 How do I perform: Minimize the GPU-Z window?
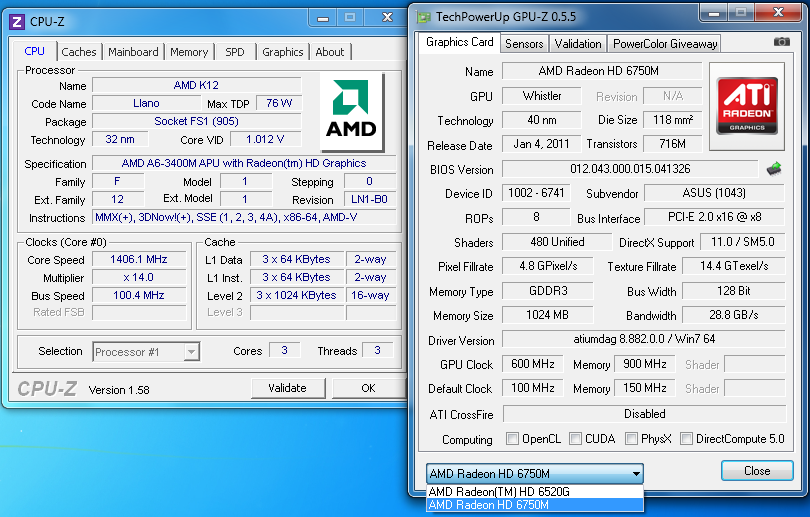[713, 13]
